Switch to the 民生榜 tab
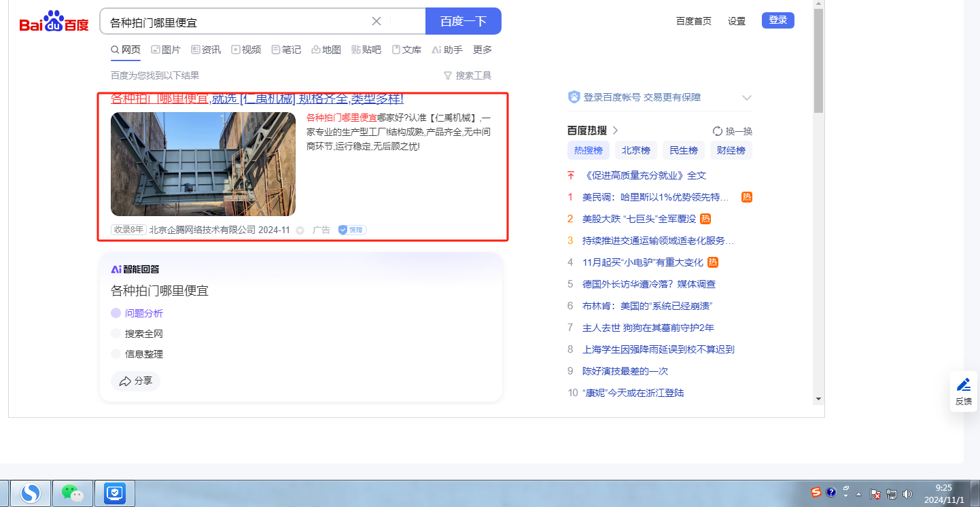 point(684,150)
